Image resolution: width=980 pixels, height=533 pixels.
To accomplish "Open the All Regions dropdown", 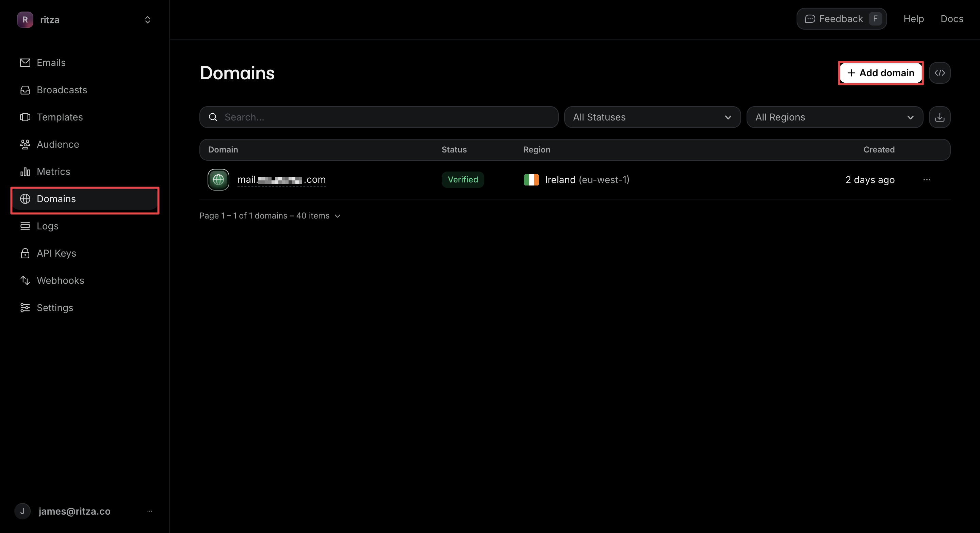I will click(x=834, y=117).
